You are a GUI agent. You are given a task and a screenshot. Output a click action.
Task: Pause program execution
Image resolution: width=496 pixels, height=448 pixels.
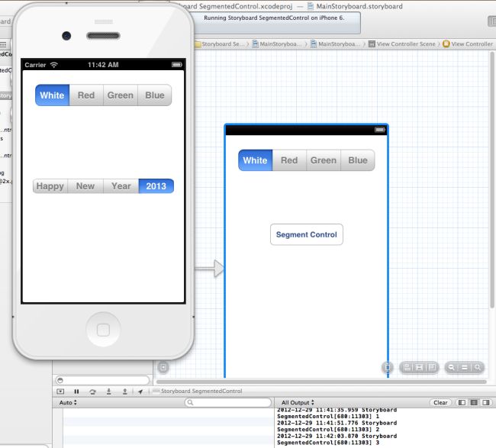(x=76, y=392)
